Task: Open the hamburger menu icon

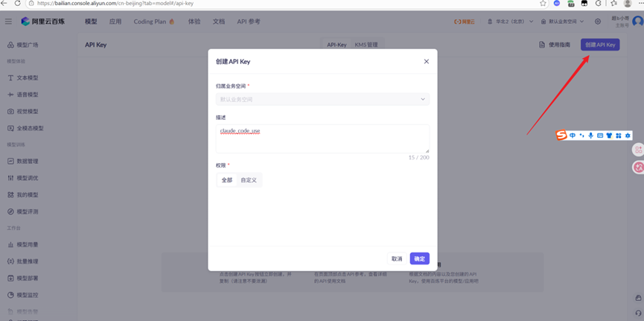Action: point(8,22)
